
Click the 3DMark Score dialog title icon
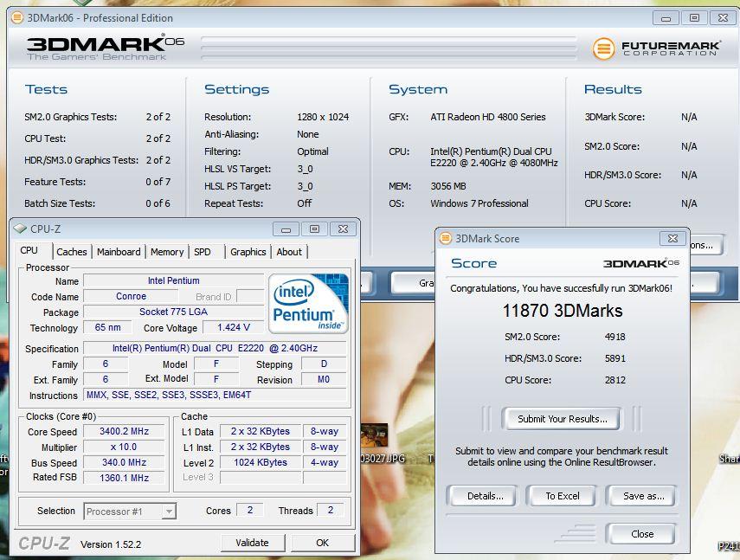point(445,238)
